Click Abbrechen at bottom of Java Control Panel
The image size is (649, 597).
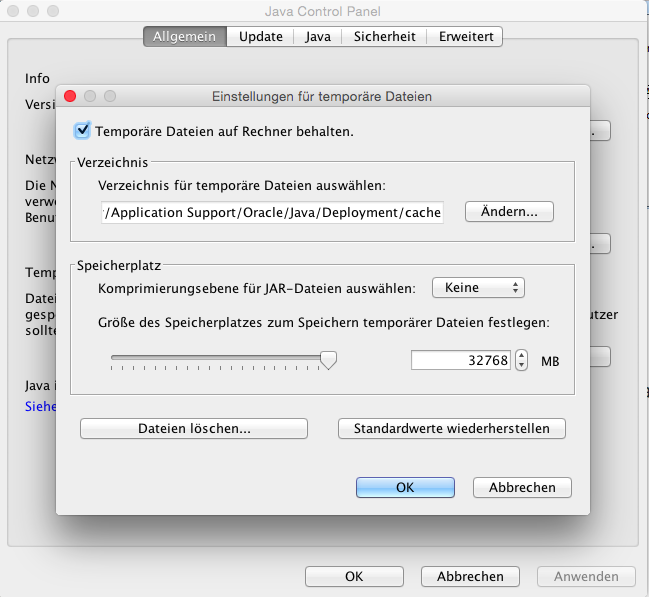tap(470, 576)
